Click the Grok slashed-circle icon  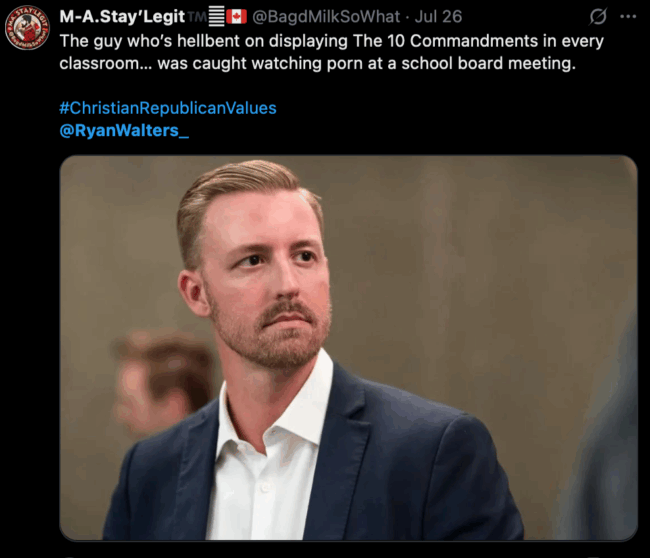[x=598, y=17]
